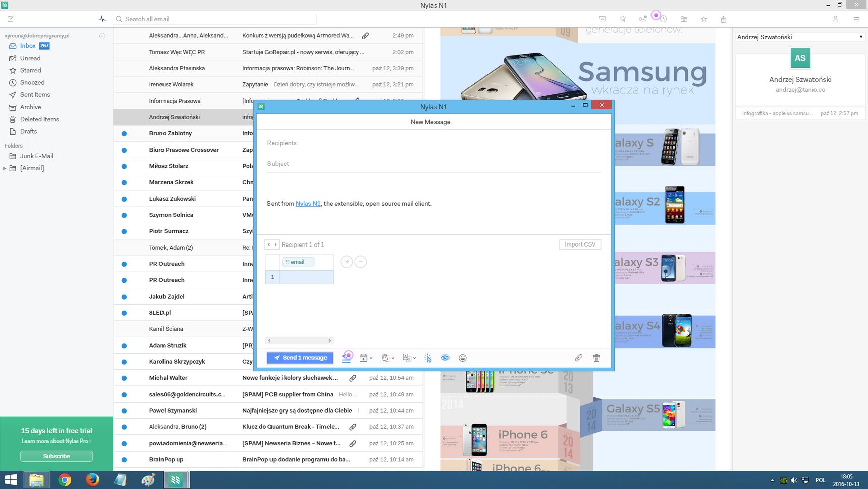Click the AS avatar of Andrzej Szwatoński
The image size is (868, 489).
(800, 58)
